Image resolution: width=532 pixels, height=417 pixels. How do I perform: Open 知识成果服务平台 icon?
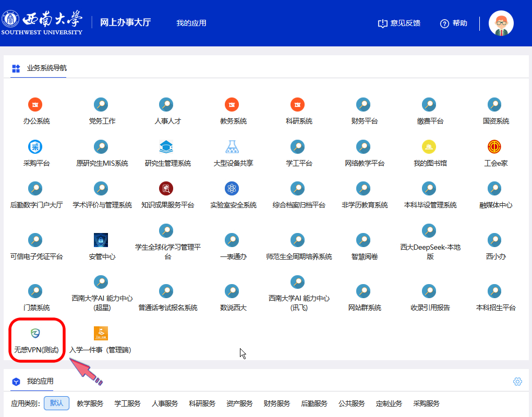pos(166,189)
